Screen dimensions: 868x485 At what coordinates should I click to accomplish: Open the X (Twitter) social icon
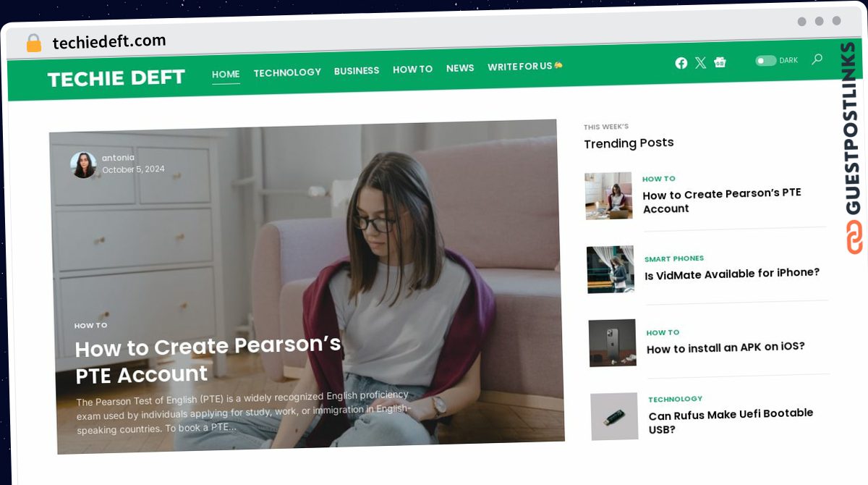[700, 63]
